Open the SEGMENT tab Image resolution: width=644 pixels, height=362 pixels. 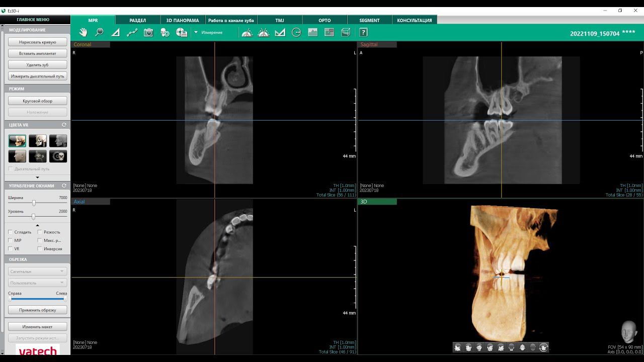[370, 20]
